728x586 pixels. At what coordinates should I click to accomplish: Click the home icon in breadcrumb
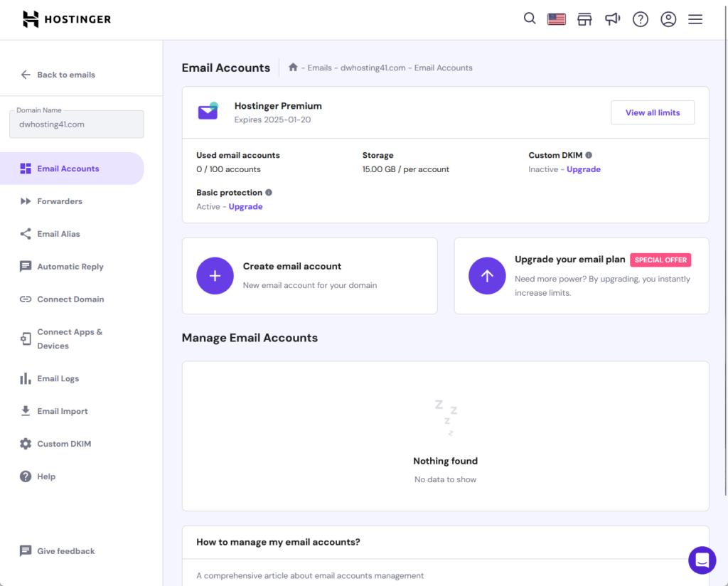[x=293, y=68]
